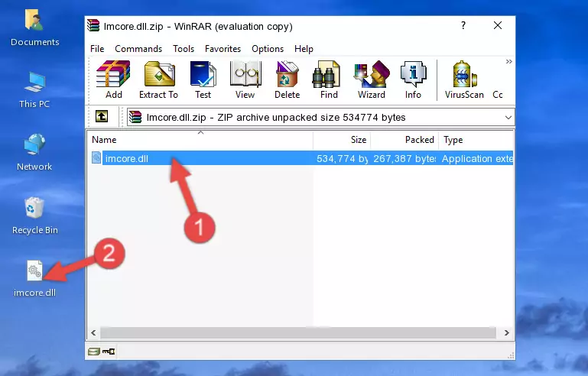Sort by the Size column header
Image resolution: width=588 pixels, height=376 pixels.
(x=342, y=140)
